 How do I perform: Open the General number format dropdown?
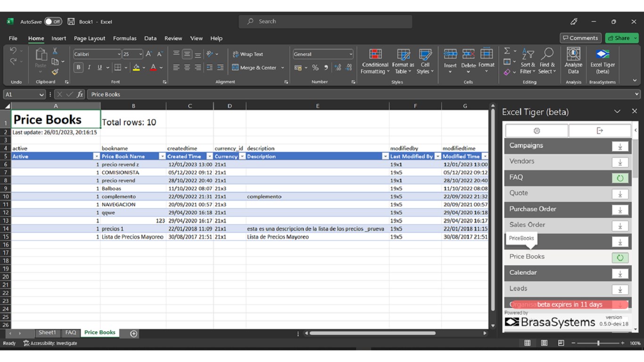pos(351,54)
